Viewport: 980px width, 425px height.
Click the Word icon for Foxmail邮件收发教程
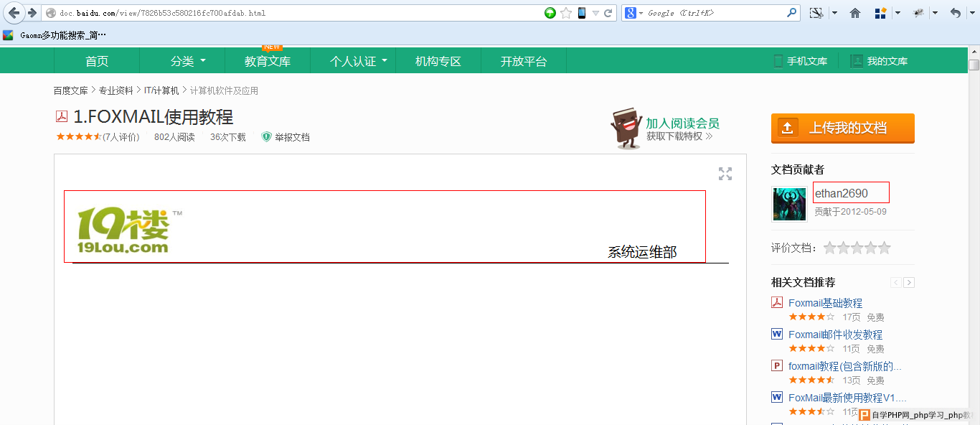777,334
